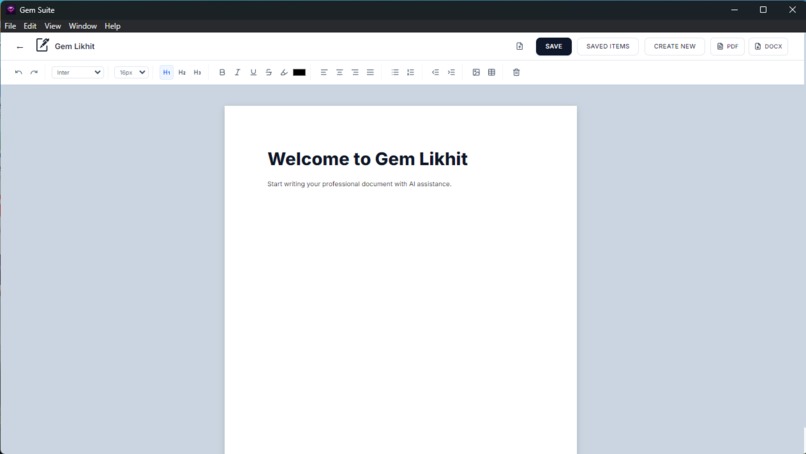Click the Gem Suite app icon in title bar
Viewport: 806px width, 454px height.
tap(11, 9)
